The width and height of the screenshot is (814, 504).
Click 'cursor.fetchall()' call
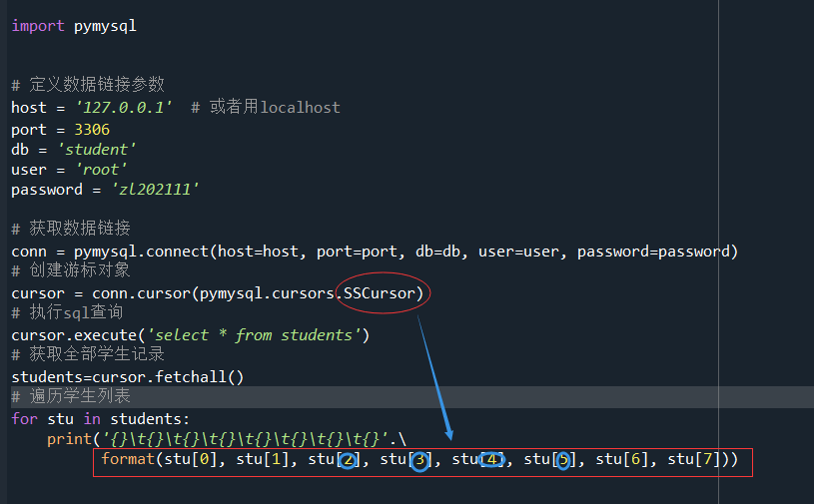point(168,377)
